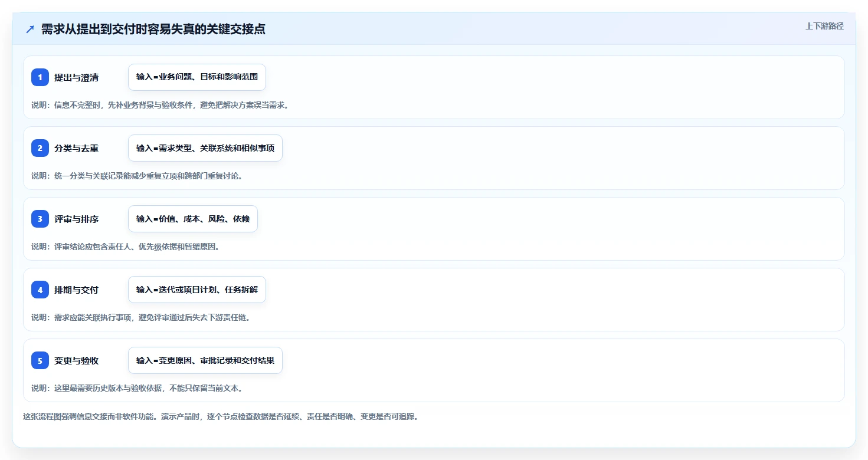The height and width of the screenshot is (460, 868).
Task: Click the step 1 number badge
Action: 40,77
